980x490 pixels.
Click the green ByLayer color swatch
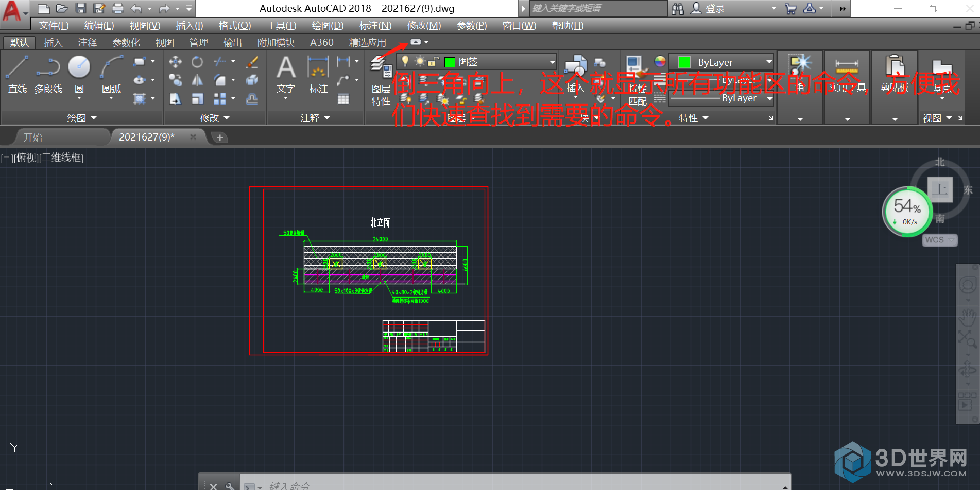(x=684, y=62)
